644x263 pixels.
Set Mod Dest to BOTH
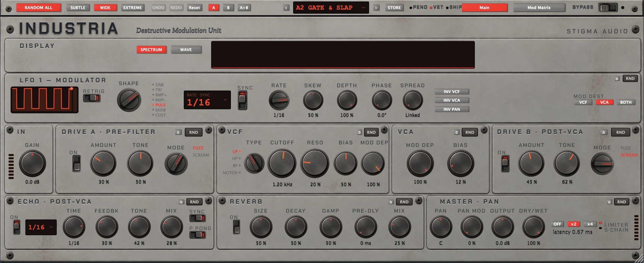(626, 102)
